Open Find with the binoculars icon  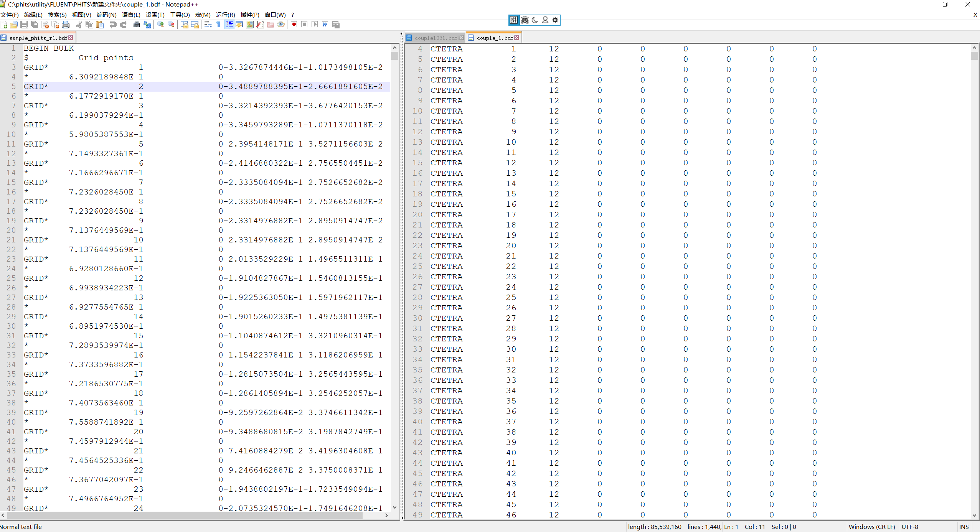(137, 25)
